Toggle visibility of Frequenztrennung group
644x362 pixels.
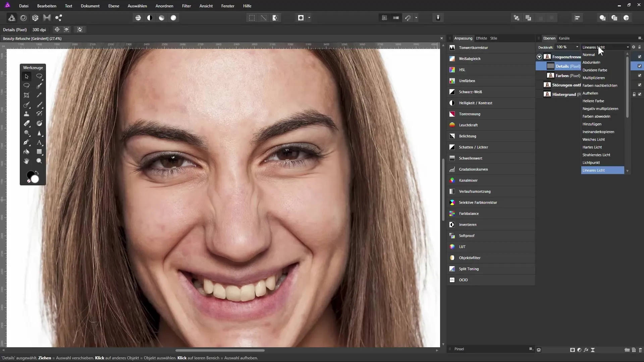pos(640,57)
